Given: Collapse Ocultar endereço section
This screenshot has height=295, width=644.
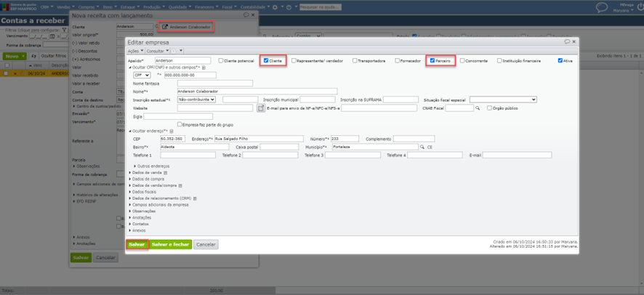Looking at the screenshot, I should tap(148, 131).
